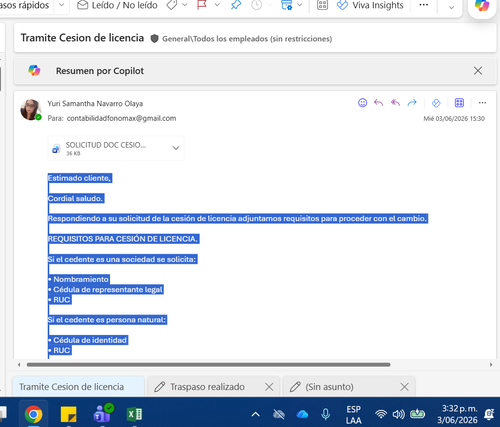The height and width of the screenshot is (427, 500).
Task: Reply with the single arrow icon
Action: click(378, 103)
